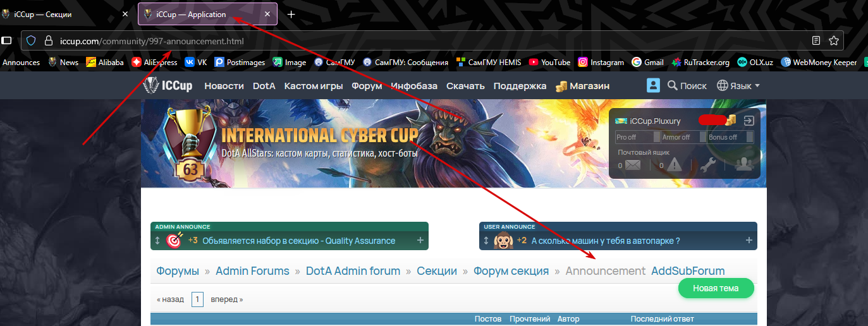This screenshot has height=326, width=868.
Task: Open the Поддержка menu
Action: tap(520, 86)
